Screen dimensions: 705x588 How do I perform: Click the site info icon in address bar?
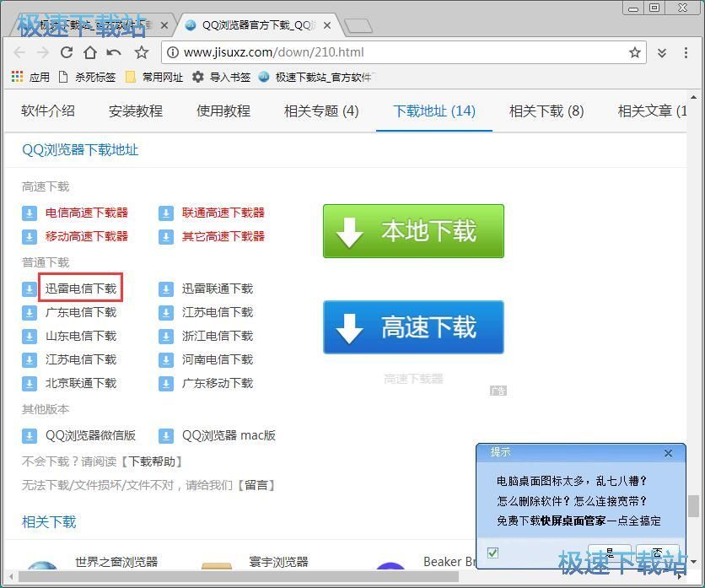172,52
